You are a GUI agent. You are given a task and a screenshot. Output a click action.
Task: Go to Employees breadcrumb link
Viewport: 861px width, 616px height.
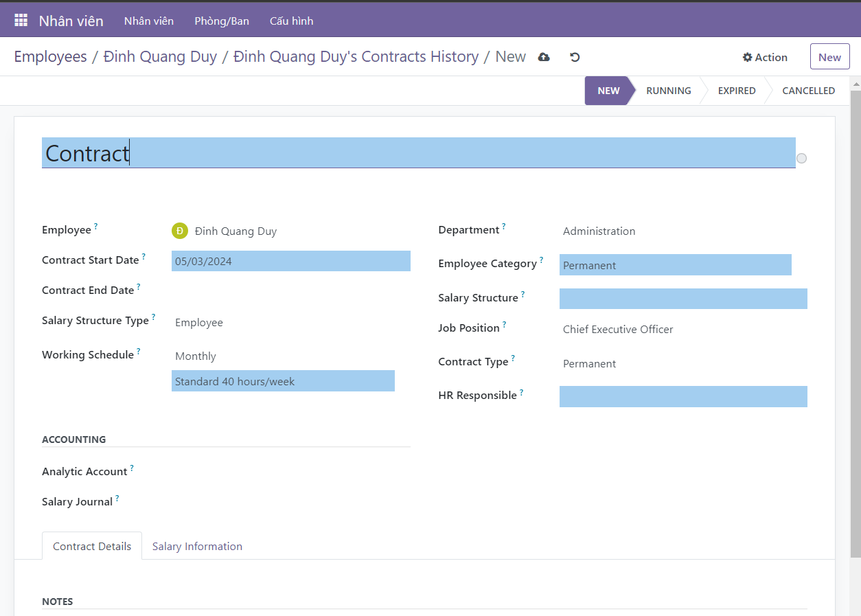tap(50, 57)
